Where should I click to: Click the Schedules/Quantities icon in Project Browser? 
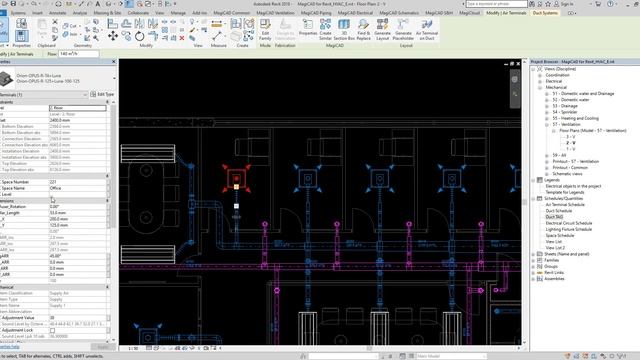coord(540,198)
